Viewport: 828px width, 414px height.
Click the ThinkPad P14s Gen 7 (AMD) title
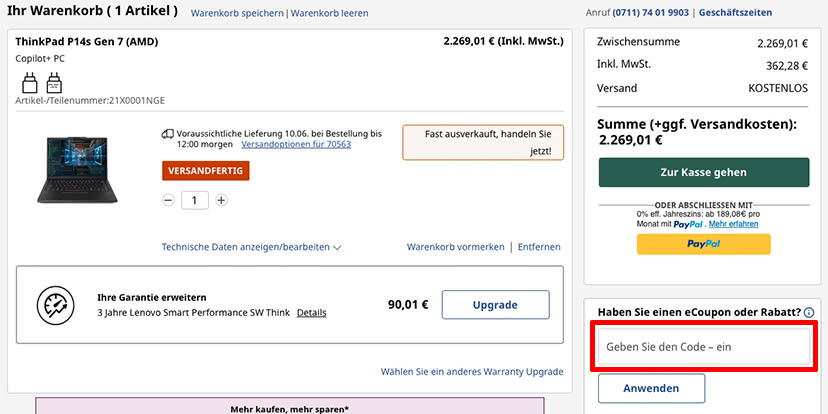pyautogui.click(x=87, y=42)
